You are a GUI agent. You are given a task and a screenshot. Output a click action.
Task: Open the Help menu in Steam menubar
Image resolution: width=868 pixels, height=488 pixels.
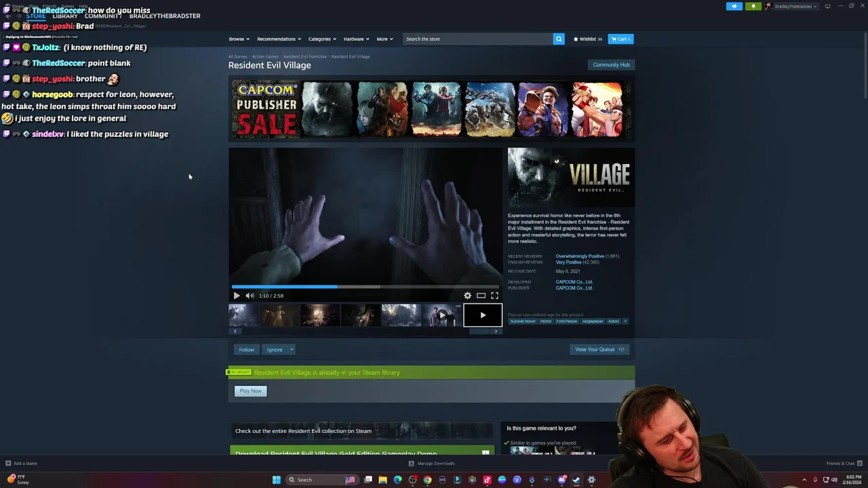tap(83, 6)
